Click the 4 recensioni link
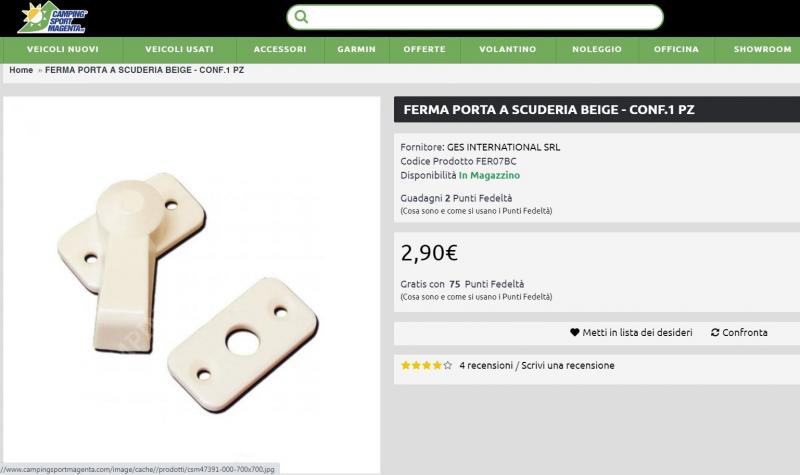 (486, 366)
